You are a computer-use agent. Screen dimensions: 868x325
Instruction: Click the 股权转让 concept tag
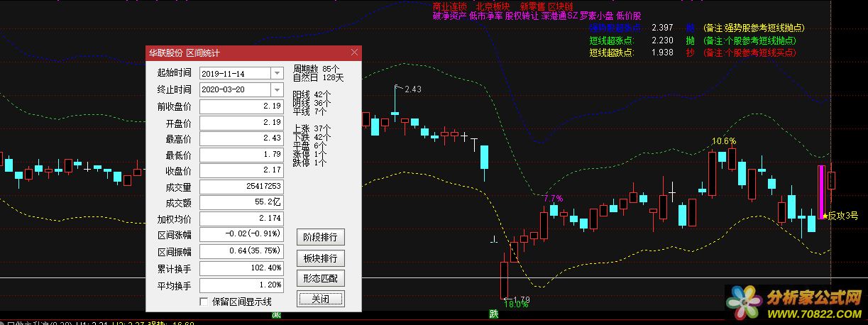pos(522,16)
